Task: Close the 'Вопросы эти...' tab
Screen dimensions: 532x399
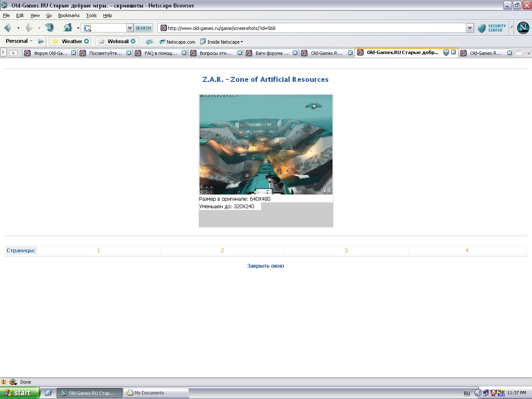Action: 240,53
